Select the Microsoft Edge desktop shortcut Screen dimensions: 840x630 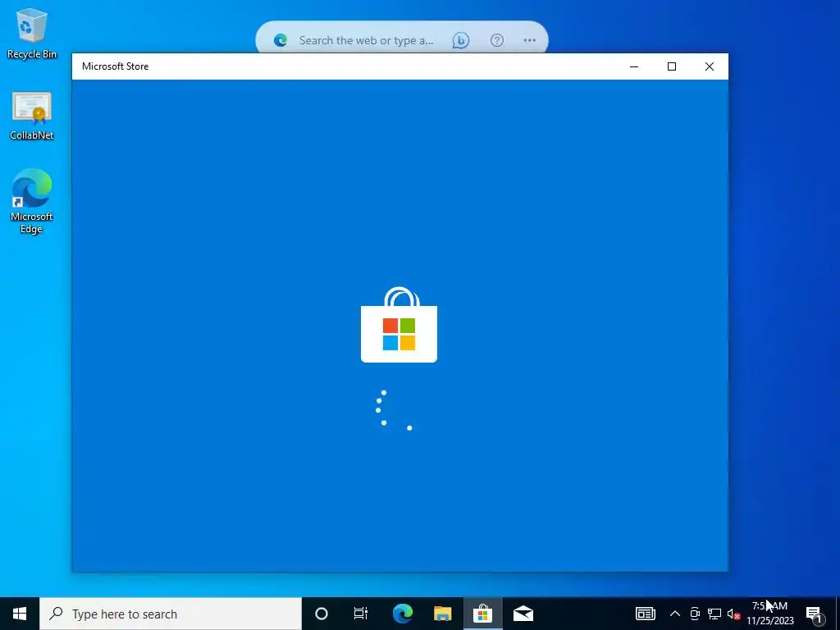[x=32, y=201]
